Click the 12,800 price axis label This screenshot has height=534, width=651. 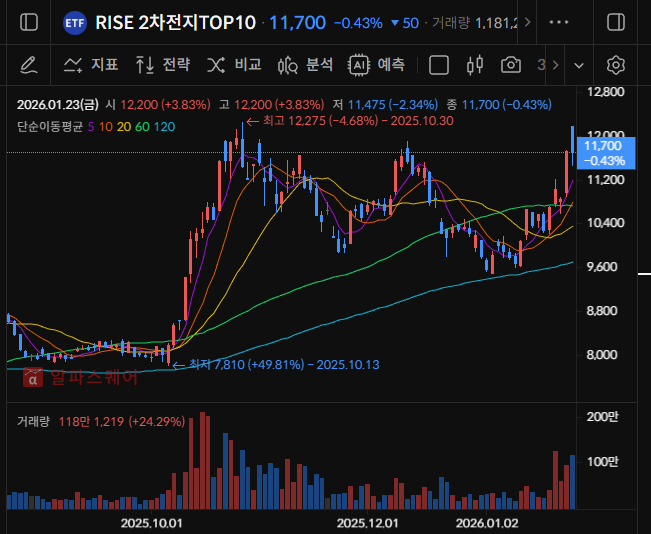point(606,91)
